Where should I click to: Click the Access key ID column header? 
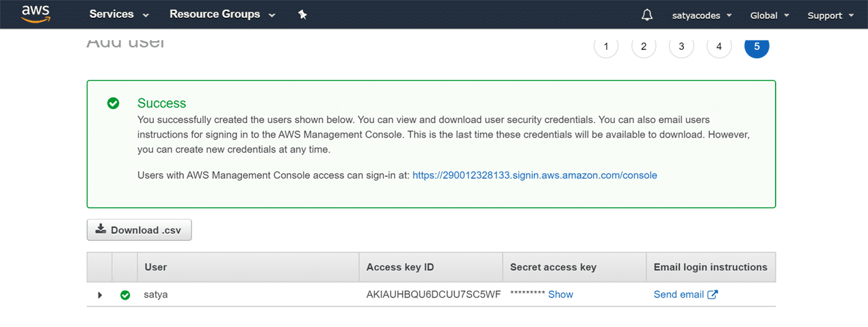coord(400,267)
